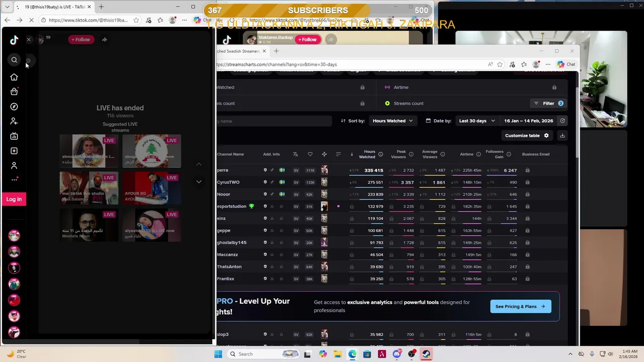
Task: Click the heart column header icon
Action: 310,154
